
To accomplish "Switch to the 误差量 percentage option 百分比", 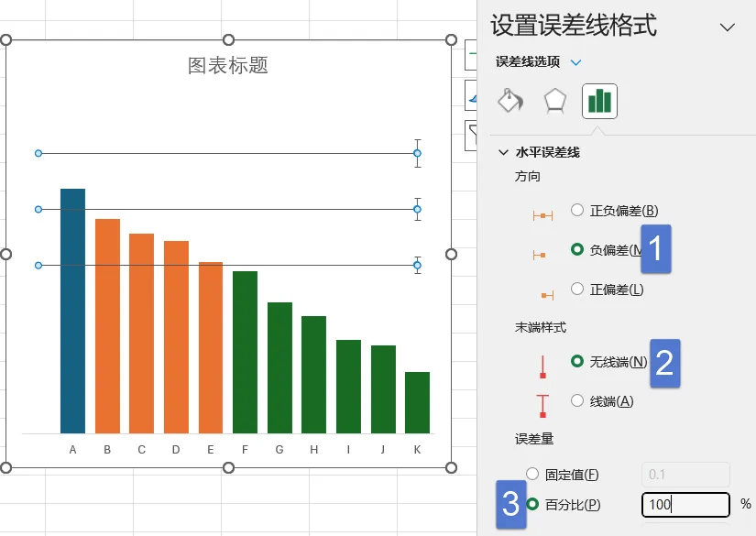I will point(540,505).
